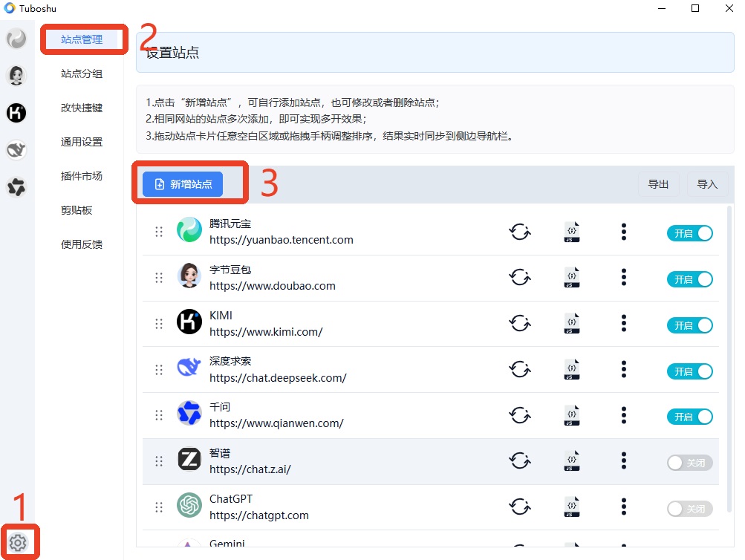Open the JS script for KIMI
The width and height of the screenshot is (745, 560).
(572, 324)
